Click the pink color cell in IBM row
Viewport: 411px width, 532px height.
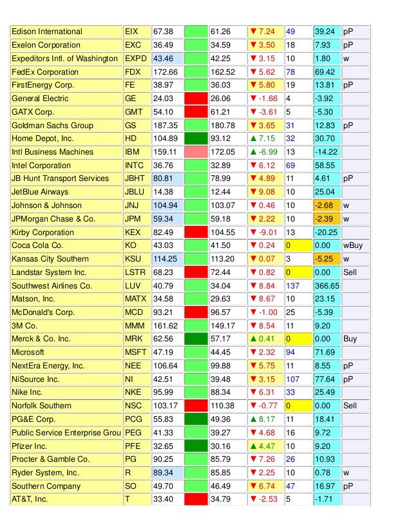pyautogui.click(x=196, y=152)
